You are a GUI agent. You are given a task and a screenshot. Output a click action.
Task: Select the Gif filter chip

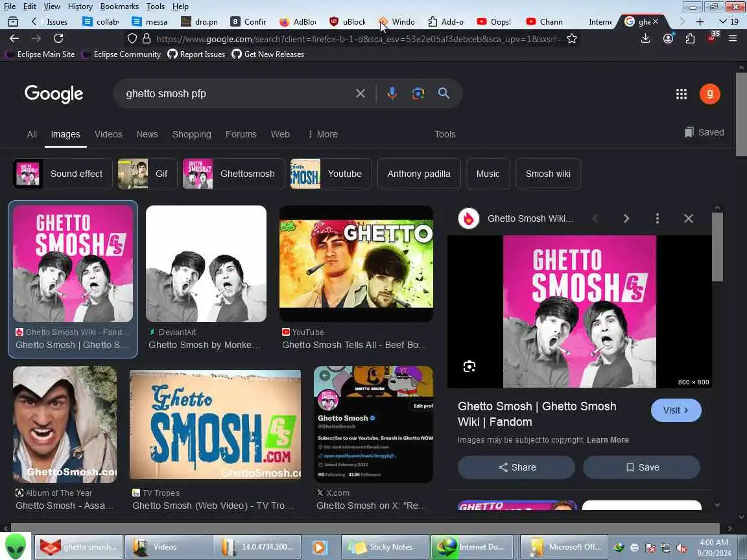(147, 174)
